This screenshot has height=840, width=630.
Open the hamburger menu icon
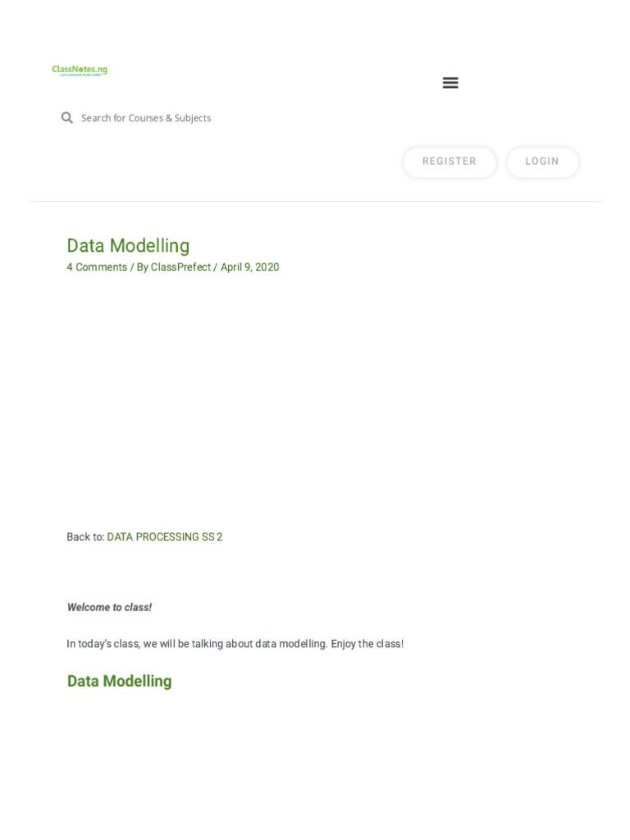click(450, 83)
